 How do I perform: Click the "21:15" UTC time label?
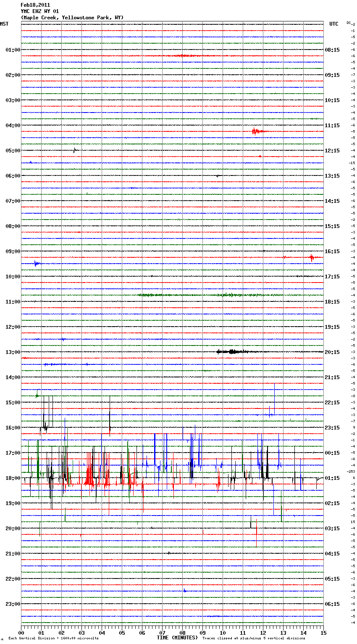click(332, 377)
